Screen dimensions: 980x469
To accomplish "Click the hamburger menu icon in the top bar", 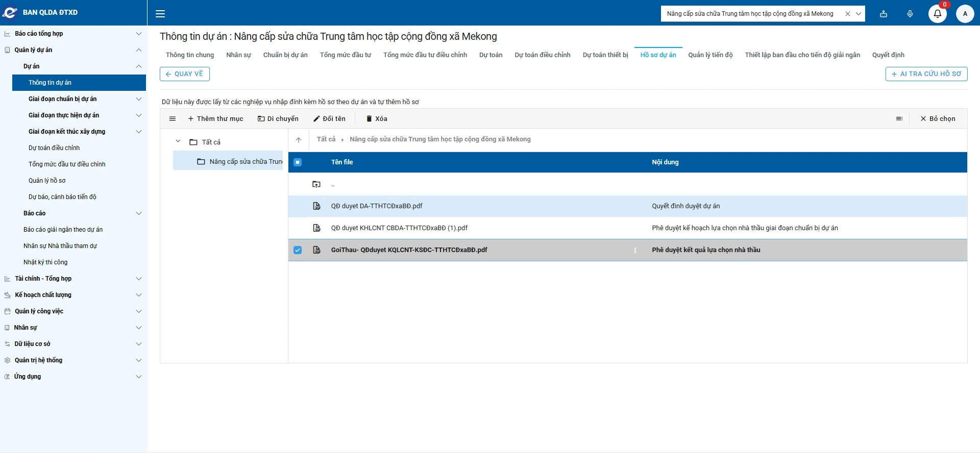I will (x=160, y=14).
